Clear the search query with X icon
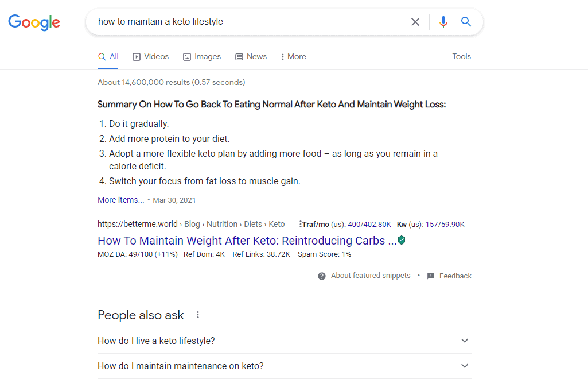The image size is (588, 383). click(x=415, y=22)
